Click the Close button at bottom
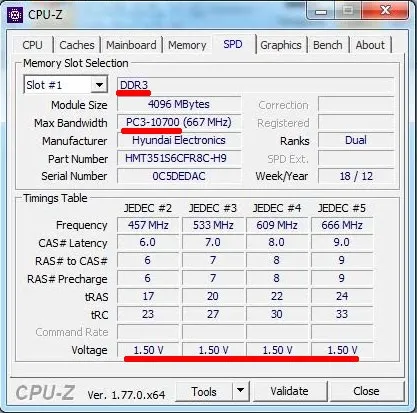The width and height of the screenshot is (417, 413). tap(366, 391)
